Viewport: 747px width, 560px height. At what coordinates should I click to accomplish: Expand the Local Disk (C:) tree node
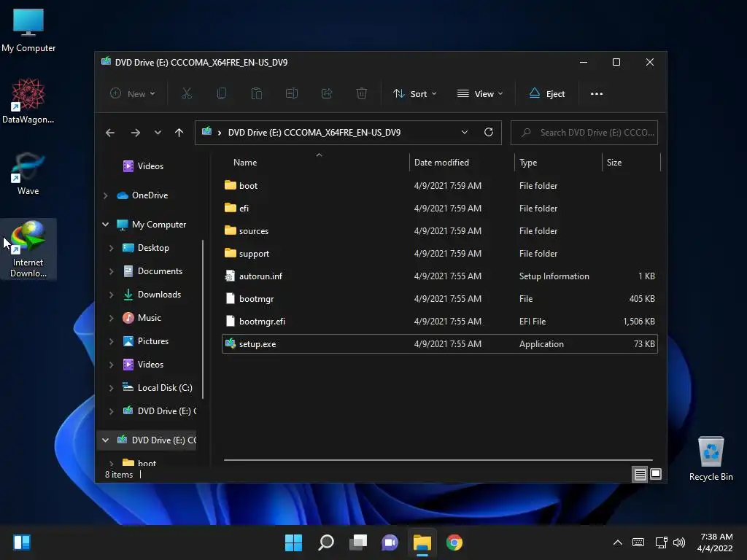111,388
